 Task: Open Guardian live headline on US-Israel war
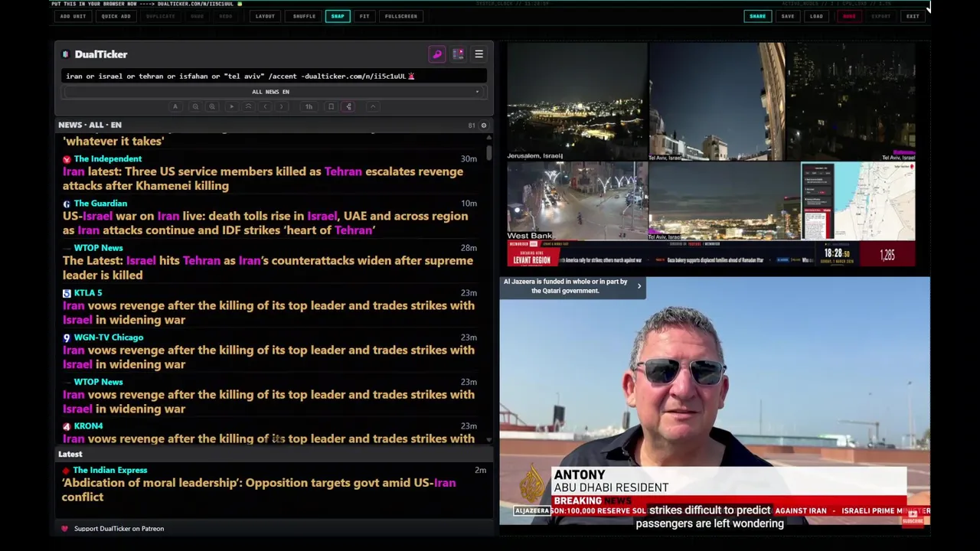[265, 223]
